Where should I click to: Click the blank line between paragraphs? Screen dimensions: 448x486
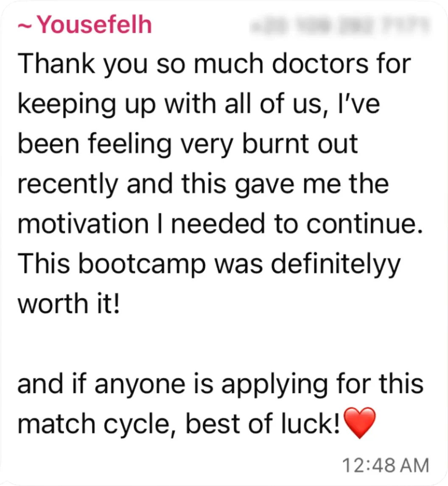click(221, 344)
